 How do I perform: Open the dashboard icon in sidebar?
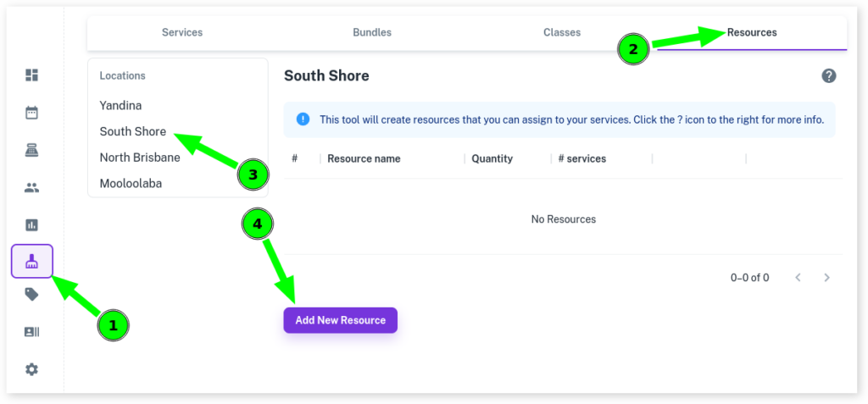point(32,75)
